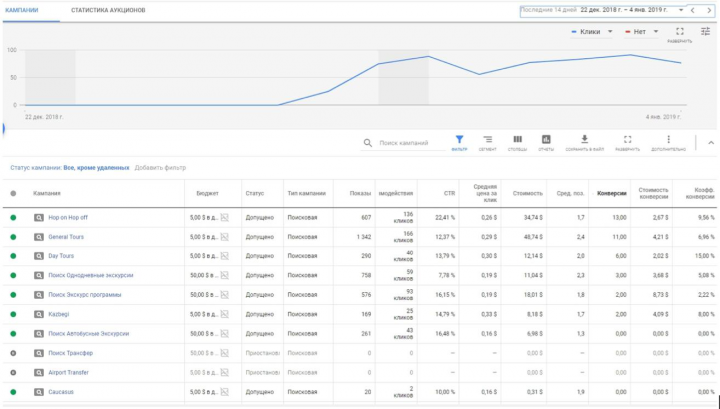
Task: Sort by CTR column header
Action: click(450, 193)
